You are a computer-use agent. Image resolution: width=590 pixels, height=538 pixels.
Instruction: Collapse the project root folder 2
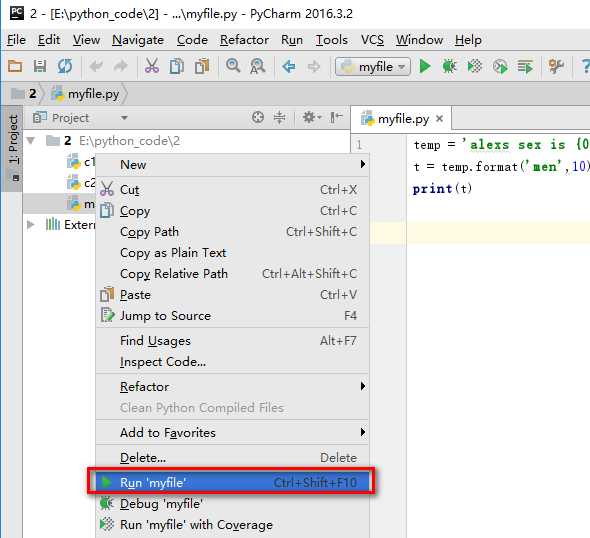tap(31, 141)
